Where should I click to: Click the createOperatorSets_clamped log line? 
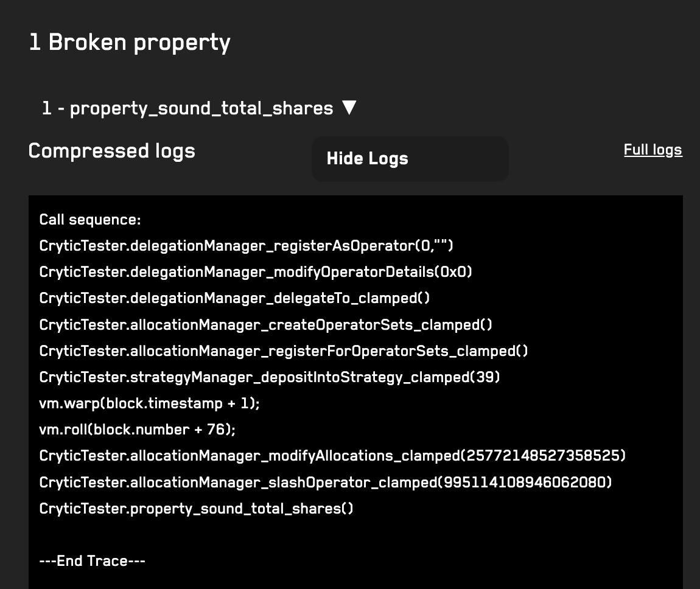(265, 324)
